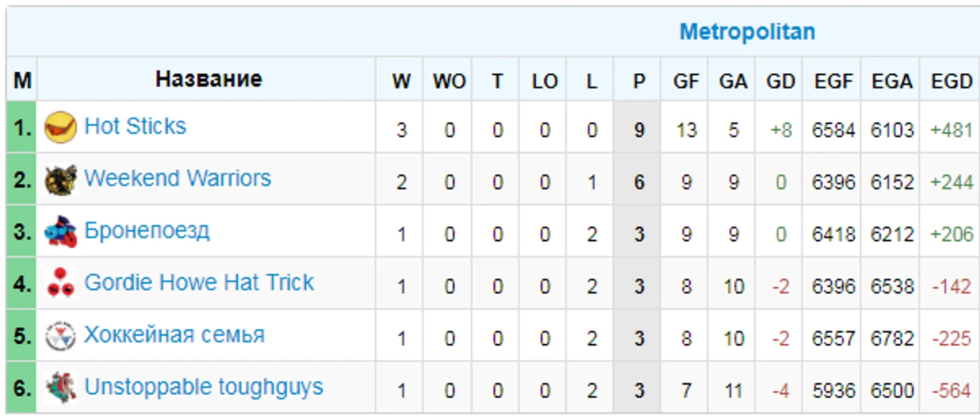
Task: Open the Metropolitan division link
Action: [747, 32]
